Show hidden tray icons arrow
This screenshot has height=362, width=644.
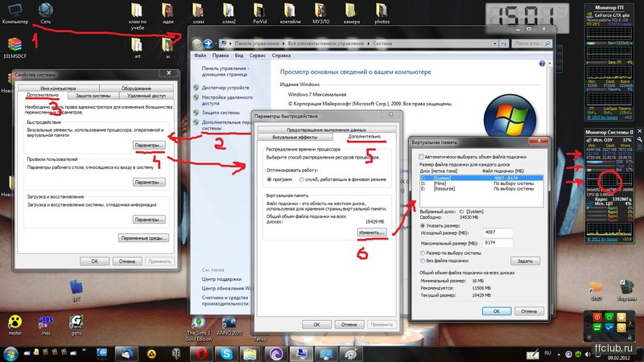pos(559,354)
